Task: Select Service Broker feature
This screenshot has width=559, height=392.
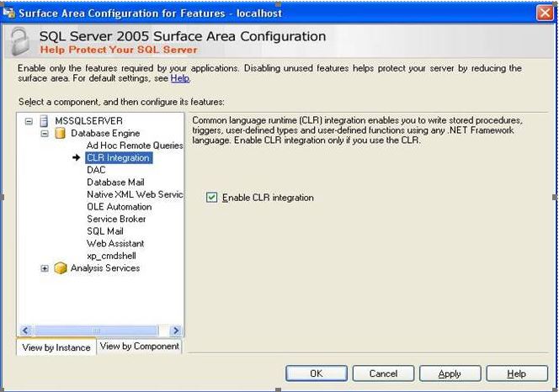Action: (x=116, y=219)
